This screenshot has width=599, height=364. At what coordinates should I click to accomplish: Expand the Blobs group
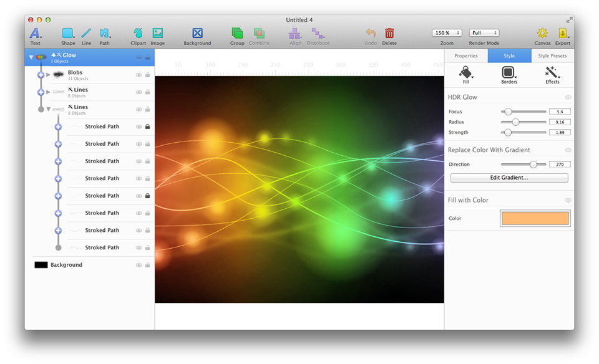point(49,75)
